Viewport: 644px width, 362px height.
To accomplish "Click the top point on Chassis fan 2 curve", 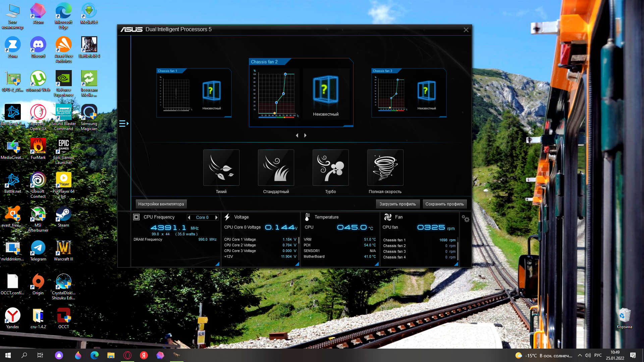I will coord(285,74).
